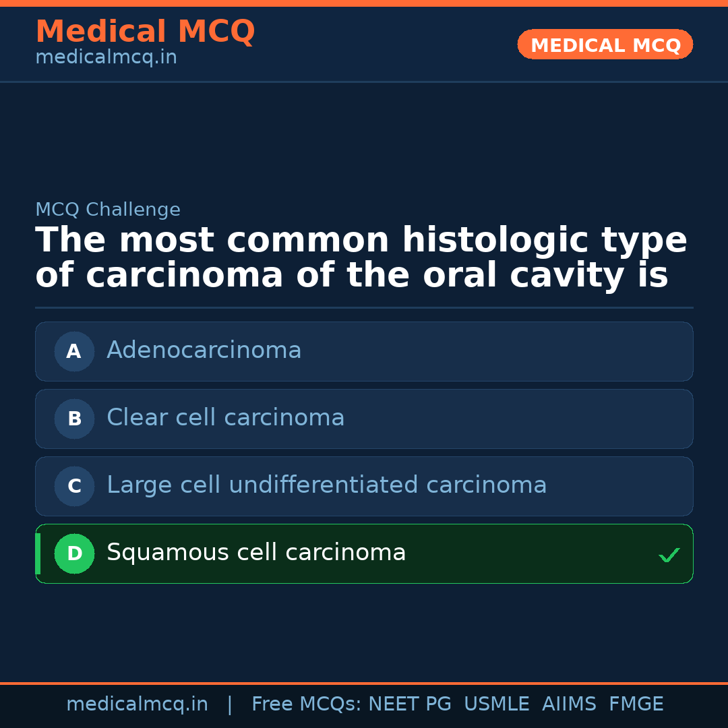Screen dimensions: 728x728
Task: Click AIIMS in the footer
Action: tap(569, 704)
